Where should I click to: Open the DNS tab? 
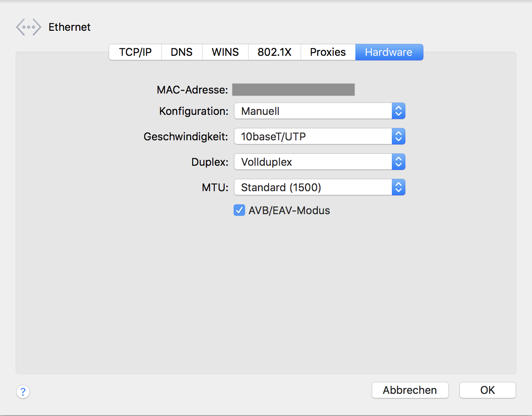coord(182,52)
